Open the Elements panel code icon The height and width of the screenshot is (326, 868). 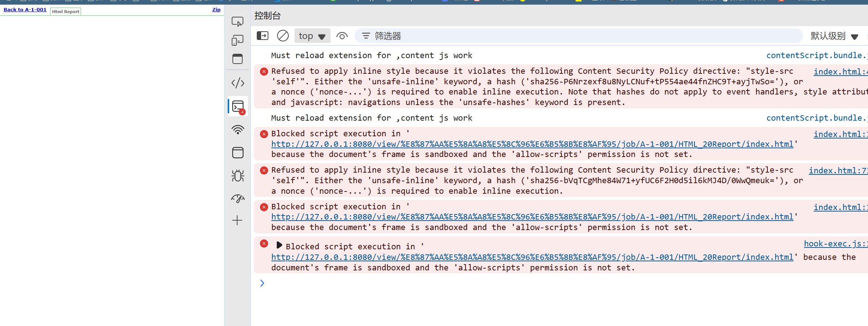[x=238, y=83]
